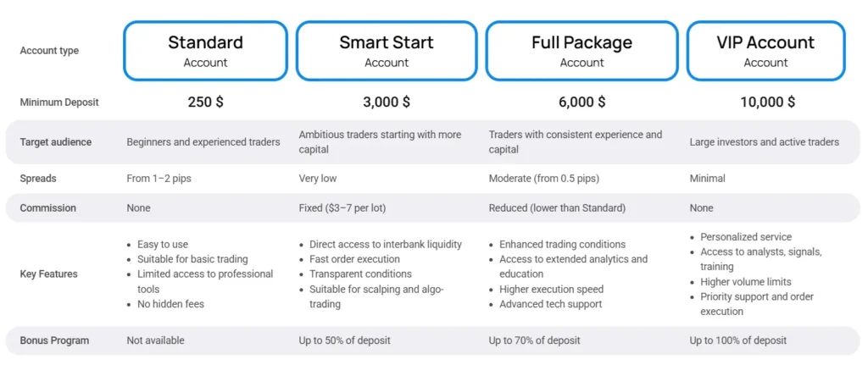Select the 6,000 $ deposit amount

pos(581,102)
